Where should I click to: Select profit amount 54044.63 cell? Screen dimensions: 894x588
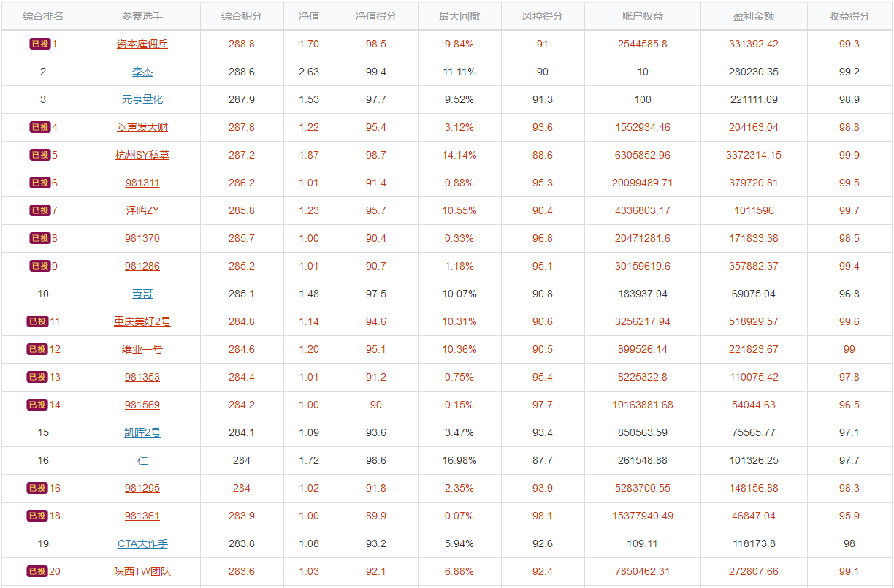pos(754,405)
